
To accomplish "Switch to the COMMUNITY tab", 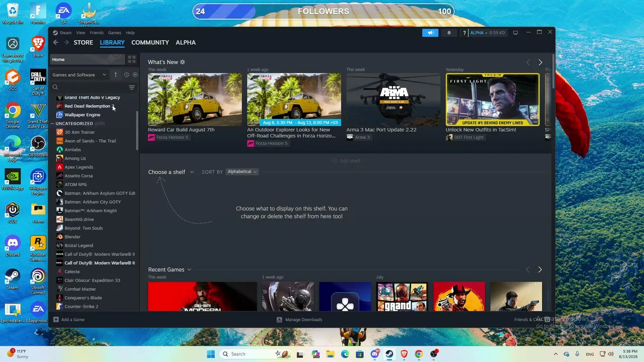I will [150, 43].
